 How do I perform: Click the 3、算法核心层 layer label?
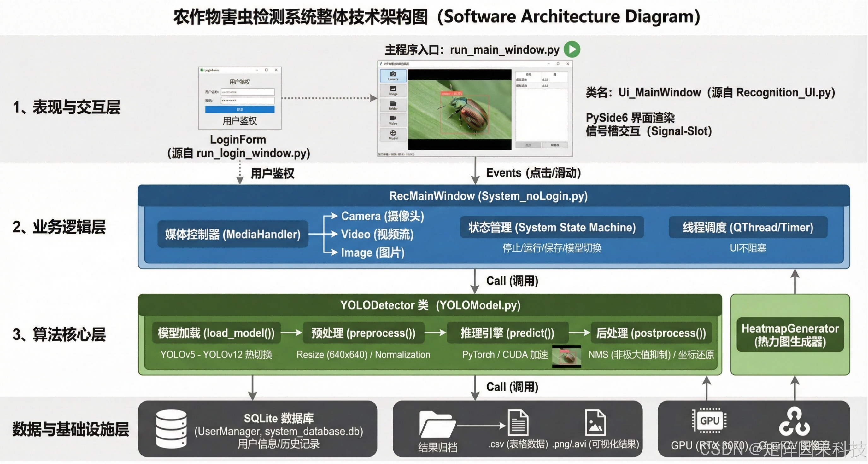coord(59,334)
